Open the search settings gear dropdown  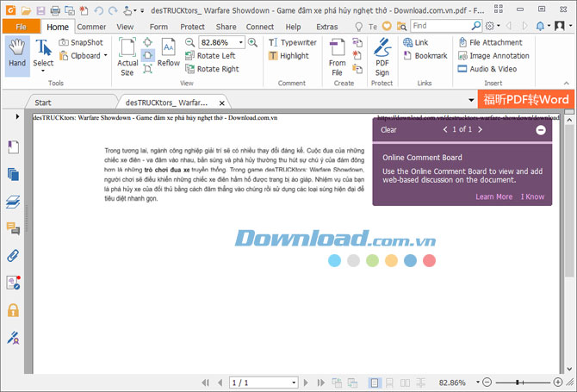[493, 26]
